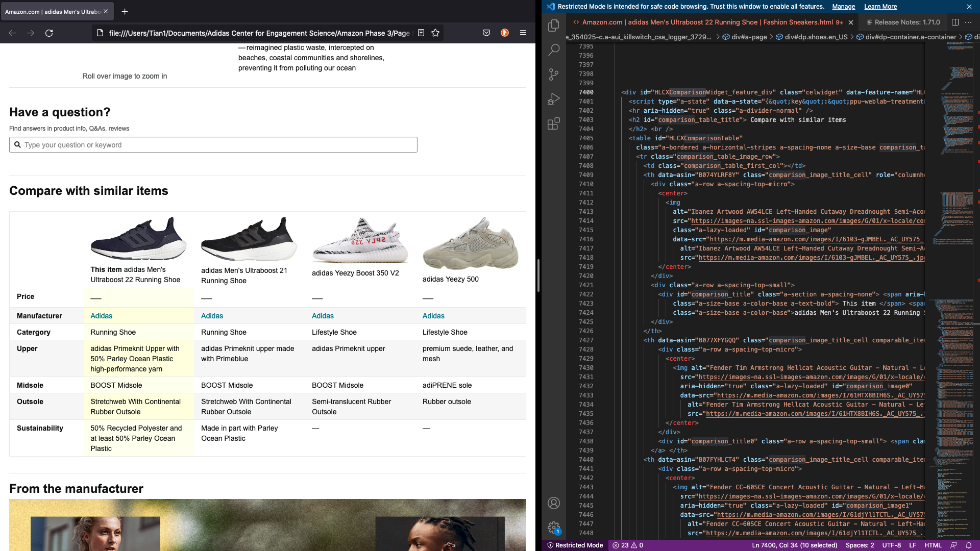This screenshot has height=551, width=980.
Task: Click adidas Yeezy 500 product title
Action: pos(451,279)
